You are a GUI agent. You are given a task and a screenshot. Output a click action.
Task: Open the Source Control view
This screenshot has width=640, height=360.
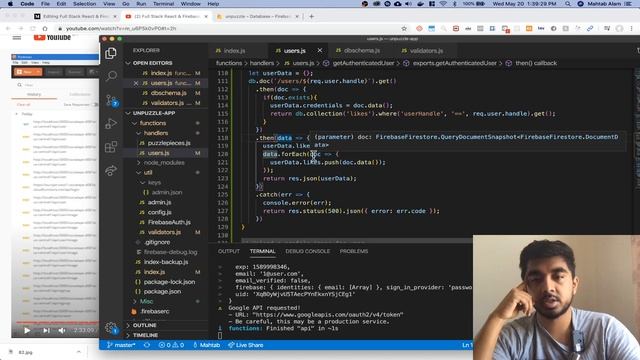tap(111, 100)
